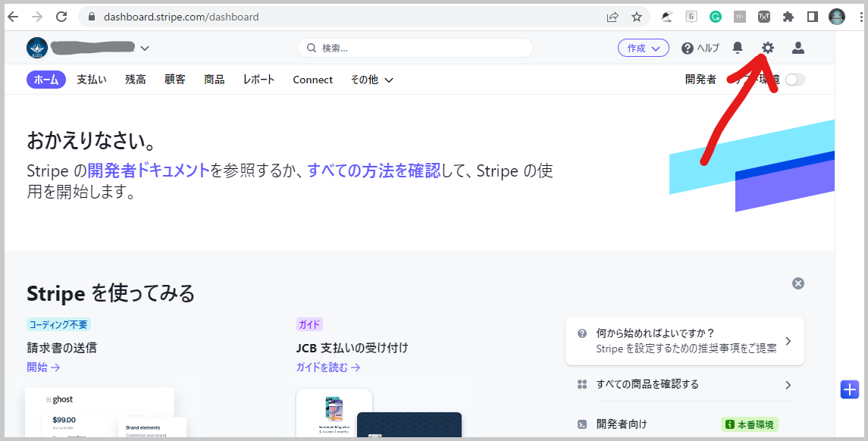
Task: Open the settings gear icon
Action: click(767, 48)
